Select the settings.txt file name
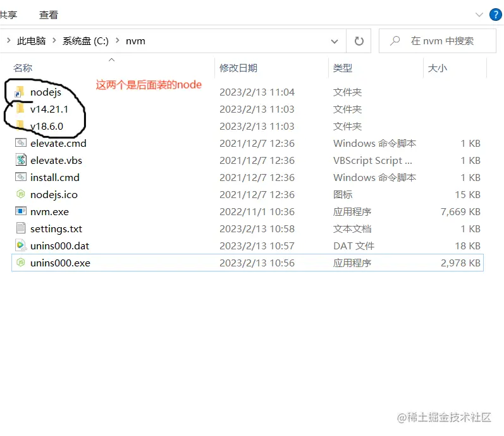 (56, 229)
